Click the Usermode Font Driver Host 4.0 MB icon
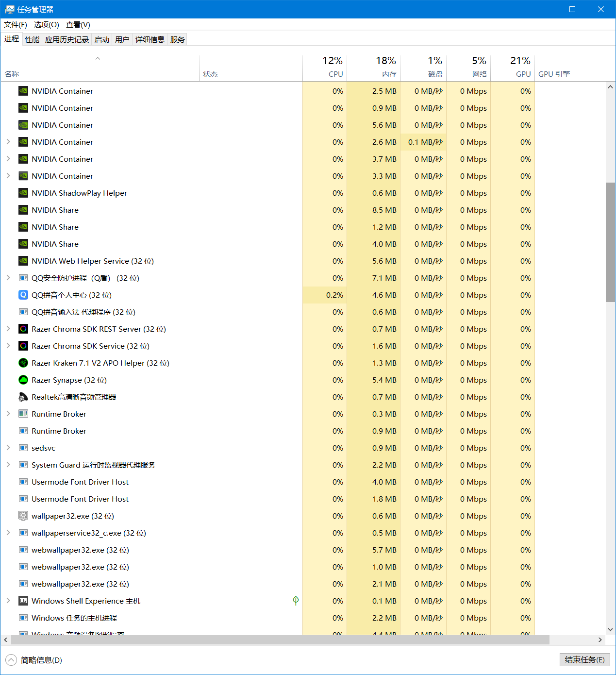Viewport: 616px width, 675px height. coord(23,482)
